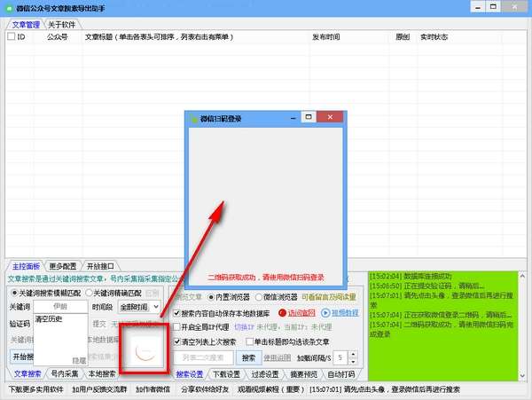Minimize the 微信扫码登录 dialog

(x=293, y=118)
